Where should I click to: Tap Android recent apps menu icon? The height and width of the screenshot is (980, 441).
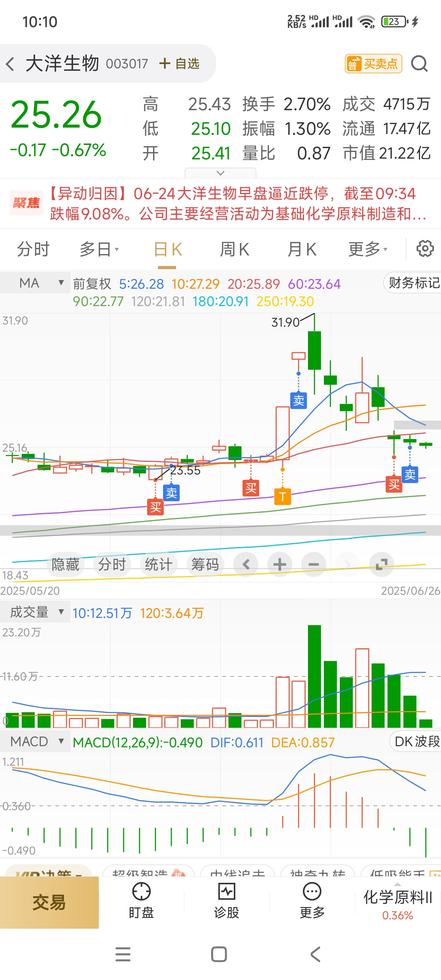(x=123, y=954)
